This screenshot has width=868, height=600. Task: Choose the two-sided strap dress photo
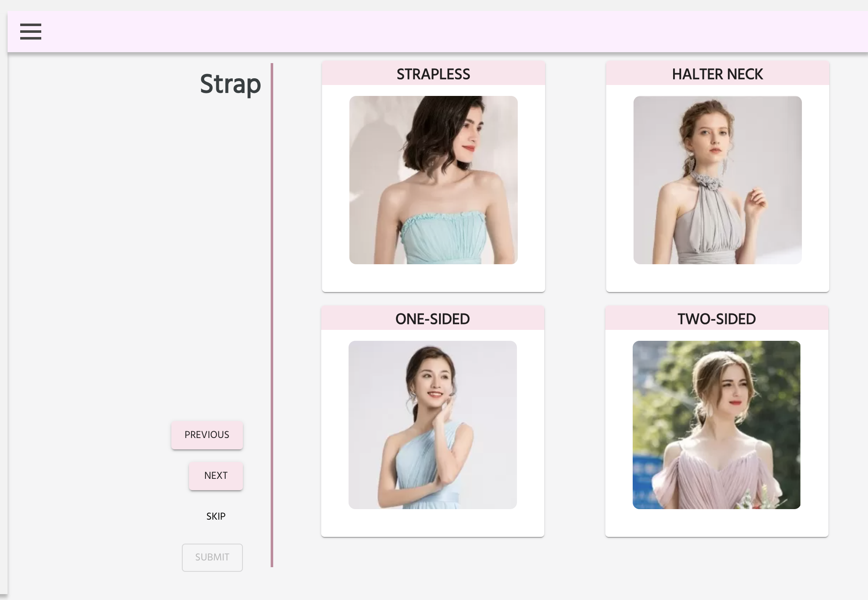point(716,425)
